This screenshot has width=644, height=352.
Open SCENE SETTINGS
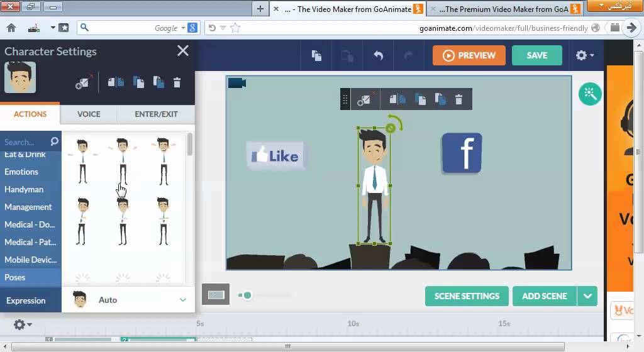coord(467,296)
